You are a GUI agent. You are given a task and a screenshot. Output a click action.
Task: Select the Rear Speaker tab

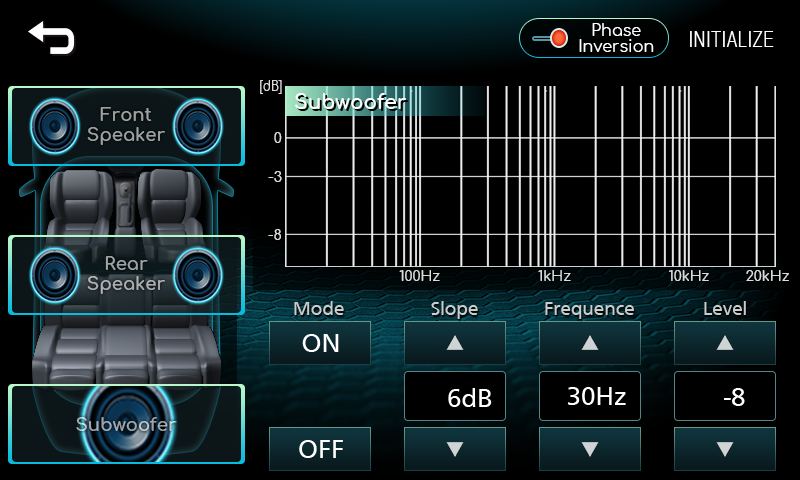[126, 274]
